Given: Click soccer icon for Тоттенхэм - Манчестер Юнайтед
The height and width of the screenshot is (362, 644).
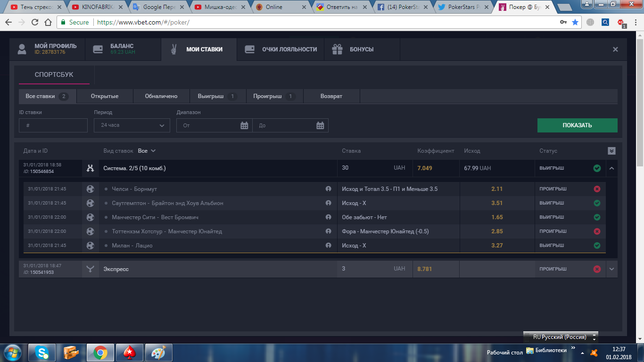Looking at the screenshot, I should pos(91,231).
